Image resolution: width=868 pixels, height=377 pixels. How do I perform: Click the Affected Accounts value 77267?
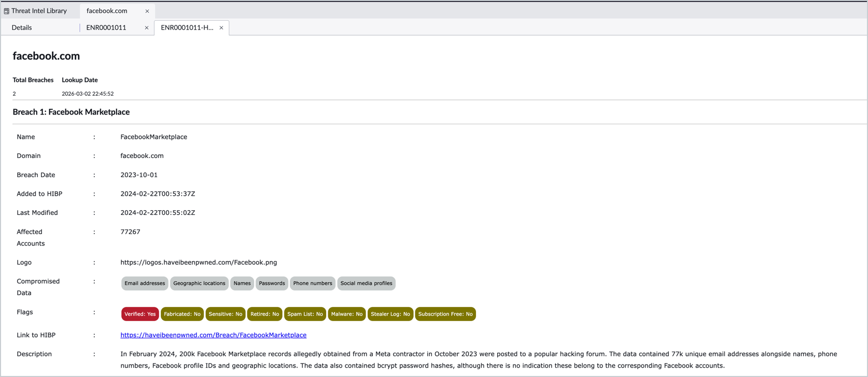click(130, 232)
